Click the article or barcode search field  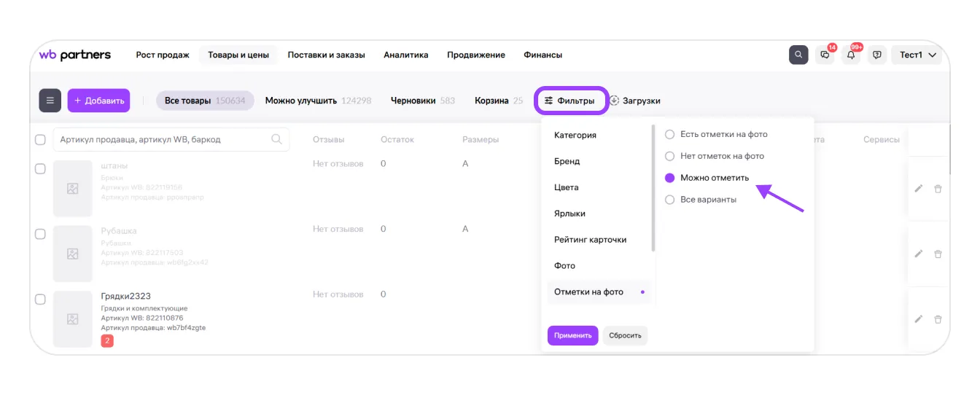coord(164,139)
